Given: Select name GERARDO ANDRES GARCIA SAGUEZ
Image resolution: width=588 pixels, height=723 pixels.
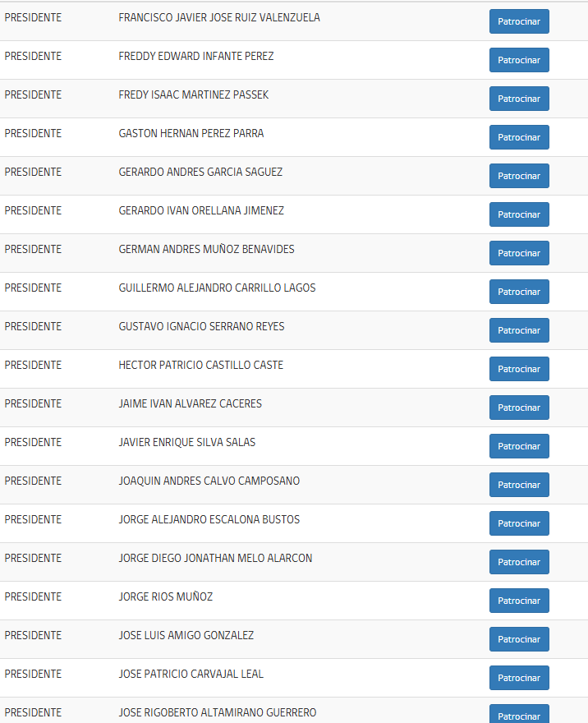Looking at the screenshot, I should tap(200, 172).
